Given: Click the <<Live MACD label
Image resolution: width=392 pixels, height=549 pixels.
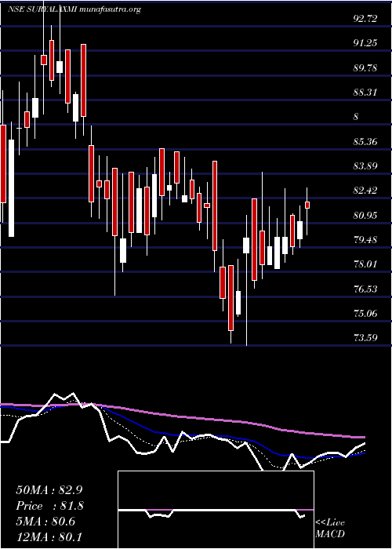Looking at the screenshot, I should [x=330, y=529].
